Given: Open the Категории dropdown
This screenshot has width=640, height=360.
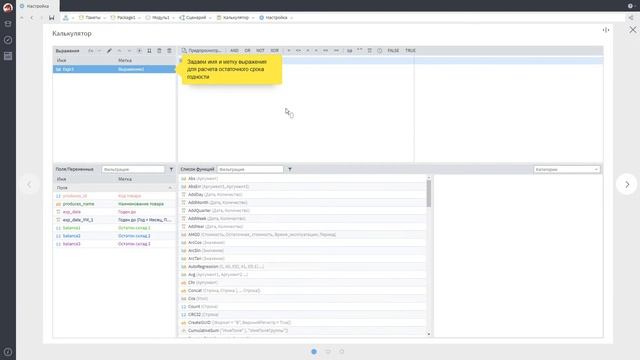Looking at the screenshot, I should pyautogui.click(x=567, y=169).
